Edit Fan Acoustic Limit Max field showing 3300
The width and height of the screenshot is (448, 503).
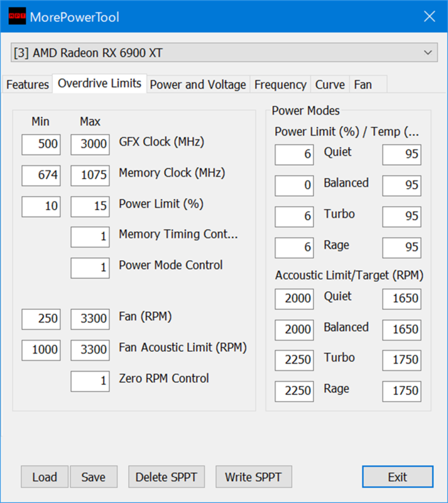tap(90, 350)
